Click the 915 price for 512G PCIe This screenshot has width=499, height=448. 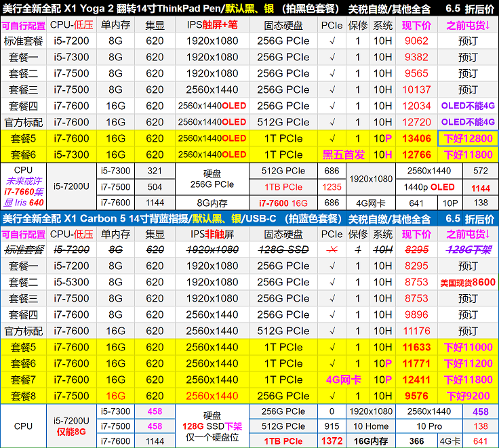332,426
